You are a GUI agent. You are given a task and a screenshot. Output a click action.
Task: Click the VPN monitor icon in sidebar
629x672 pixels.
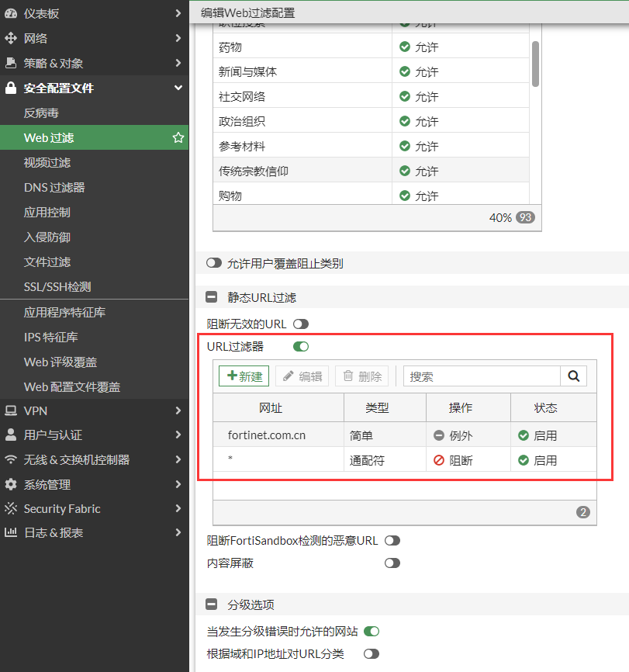11,410
